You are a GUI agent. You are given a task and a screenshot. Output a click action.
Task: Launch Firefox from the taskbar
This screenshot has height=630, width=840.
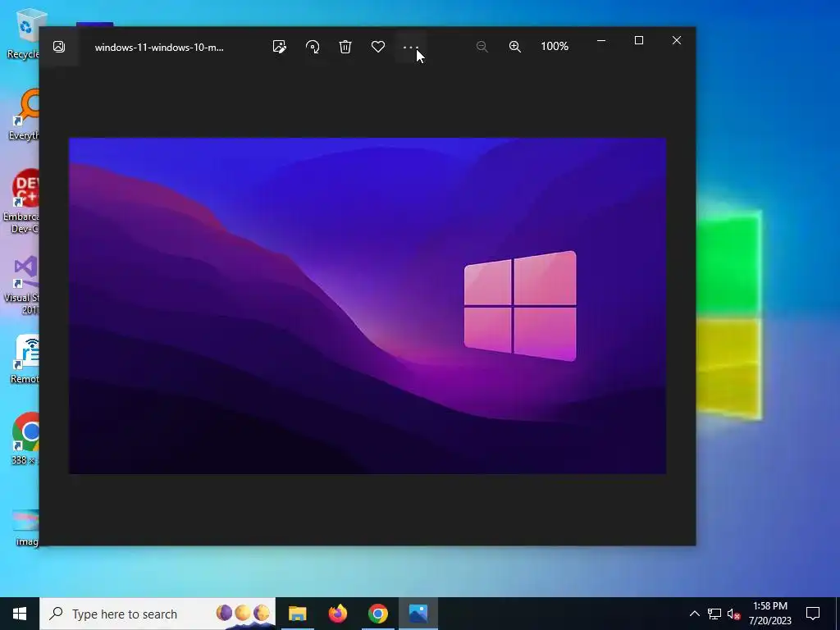click(x=337, y=614)
